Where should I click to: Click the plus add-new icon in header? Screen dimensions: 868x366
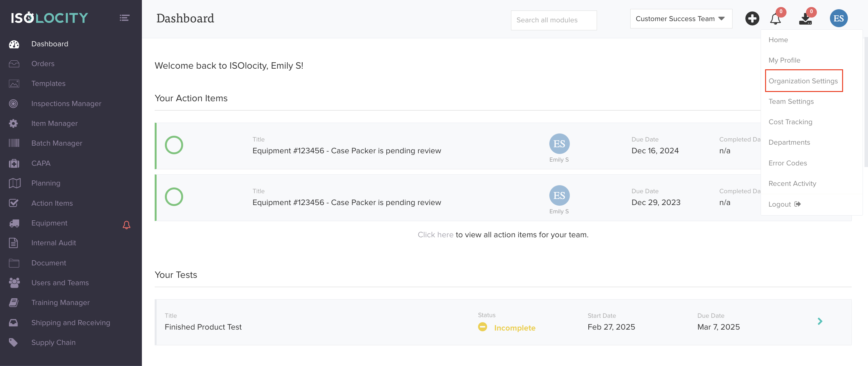(x=752, y=19)
